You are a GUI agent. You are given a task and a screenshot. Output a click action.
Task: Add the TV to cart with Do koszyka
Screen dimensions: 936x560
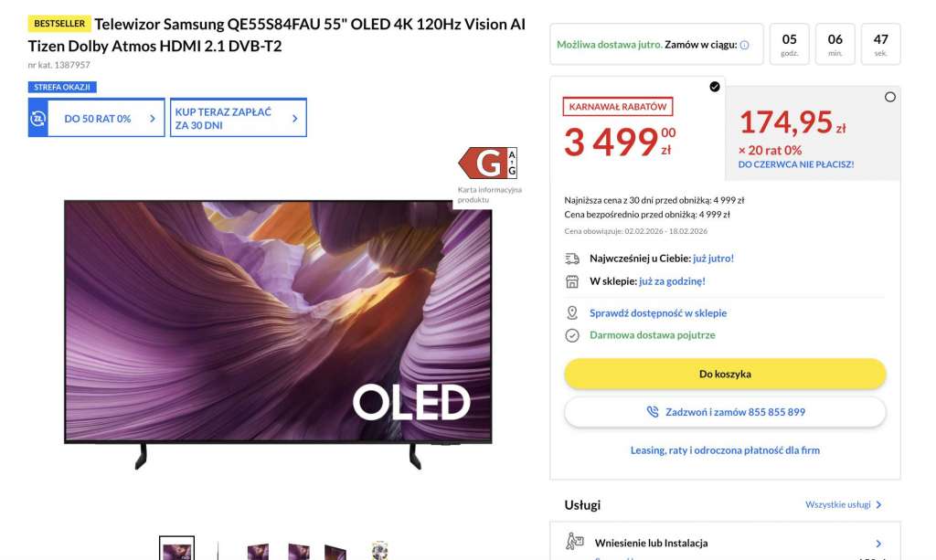[x=725, y=373]
